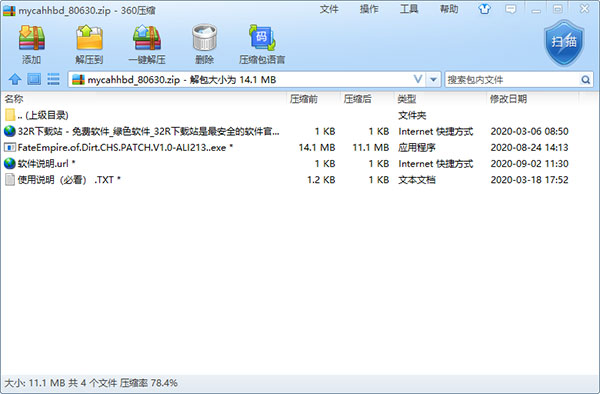This screenshot has height=394, width=600.
Task: Click the 应用程序 type cell
Action: [x=417, y=147]
